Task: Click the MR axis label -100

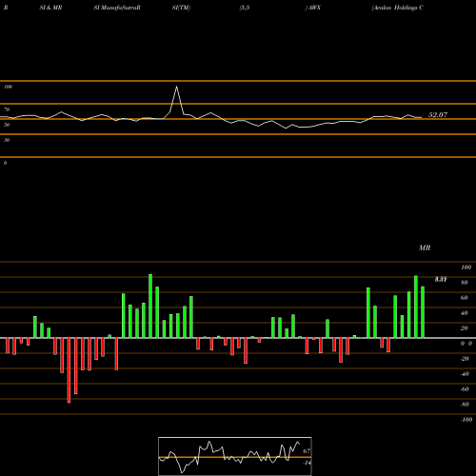Action: [x=466, y=420]
